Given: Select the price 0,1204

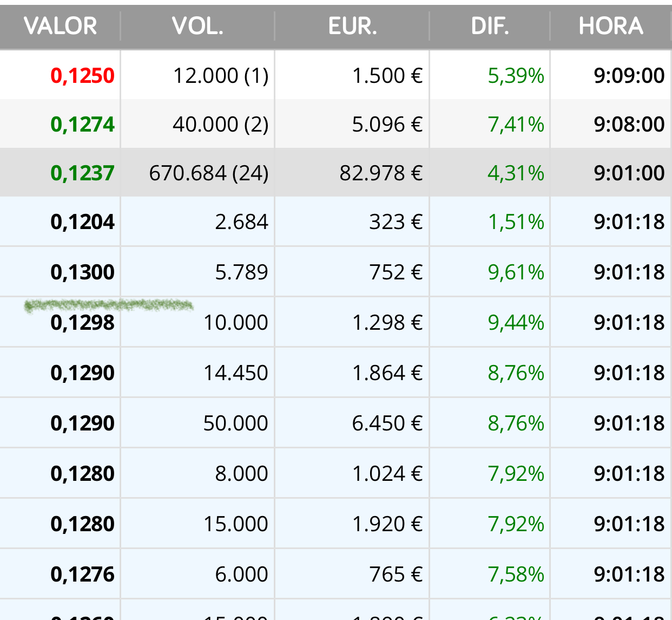Looking at the screenshot, I should tap(82, 222).
